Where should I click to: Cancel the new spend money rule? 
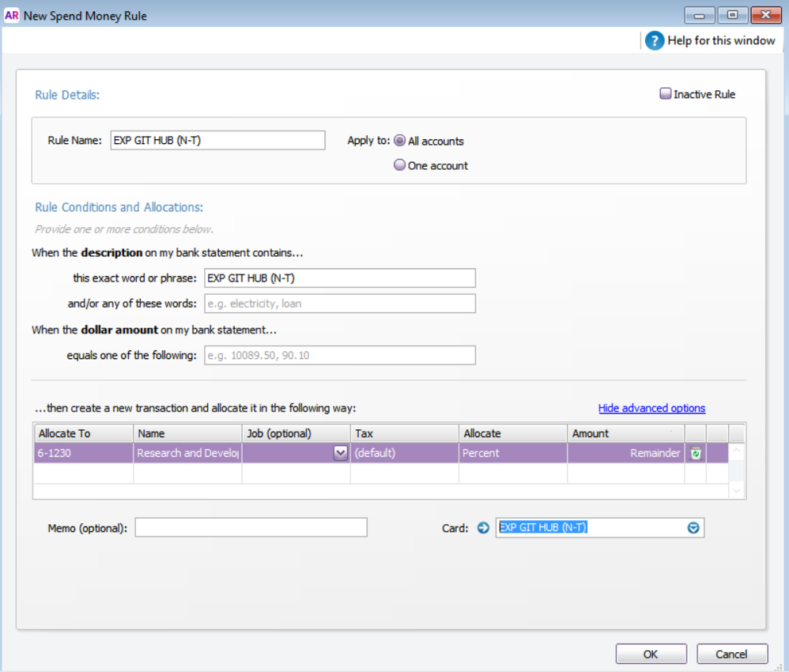pos(731,654)
